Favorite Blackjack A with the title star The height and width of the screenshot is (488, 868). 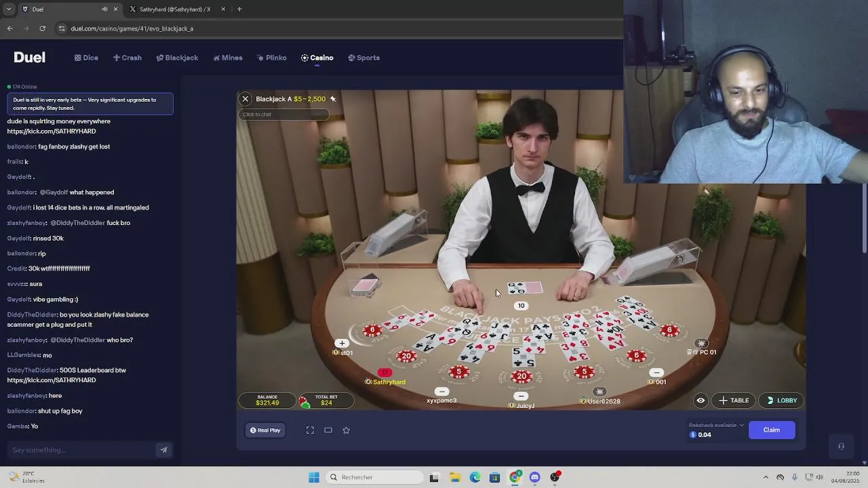pos(333,99)
